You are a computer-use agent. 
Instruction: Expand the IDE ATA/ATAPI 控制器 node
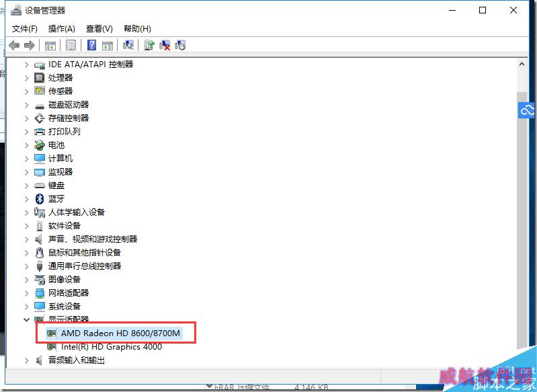click(x=26, y=65)
